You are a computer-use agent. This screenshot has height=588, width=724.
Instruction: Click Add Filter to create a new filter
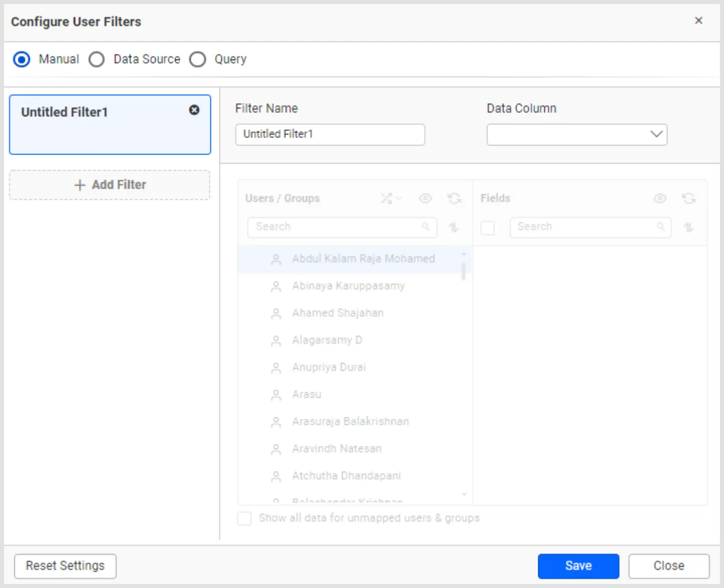point(110,185)
